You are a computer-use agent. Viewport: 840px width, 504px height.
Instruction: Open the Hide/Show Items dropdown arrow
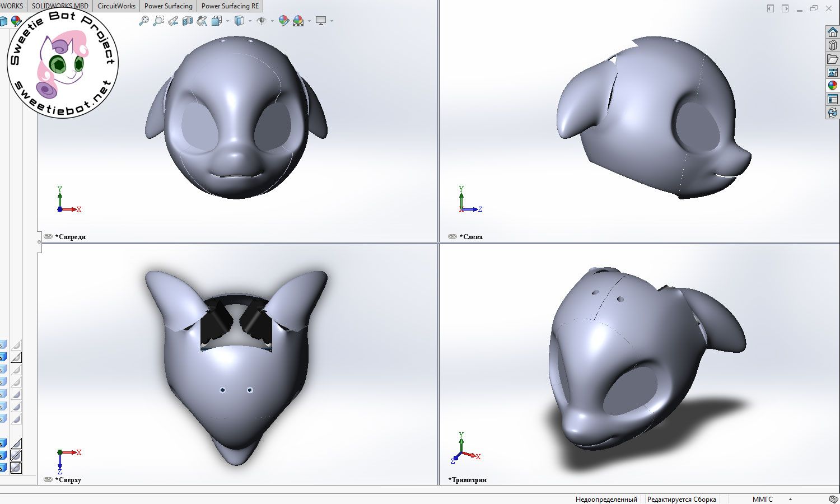(x=272, y=21)
